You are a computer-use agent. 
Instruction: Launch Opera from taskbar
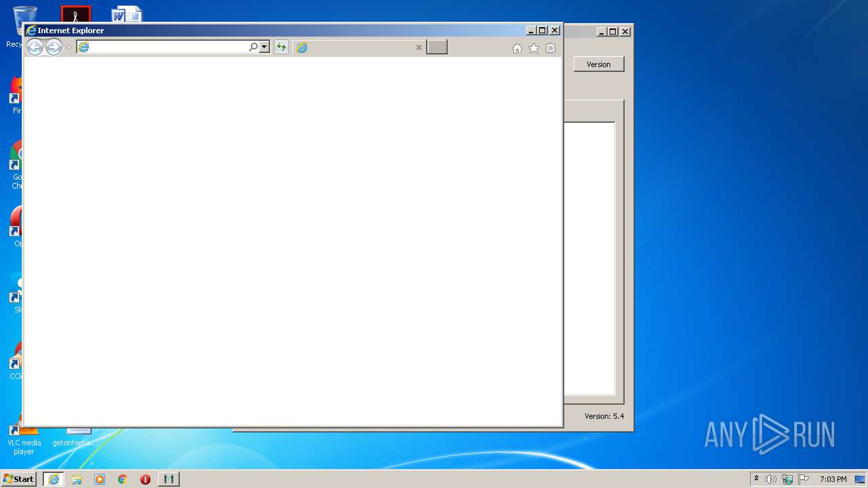pos(145,479)
